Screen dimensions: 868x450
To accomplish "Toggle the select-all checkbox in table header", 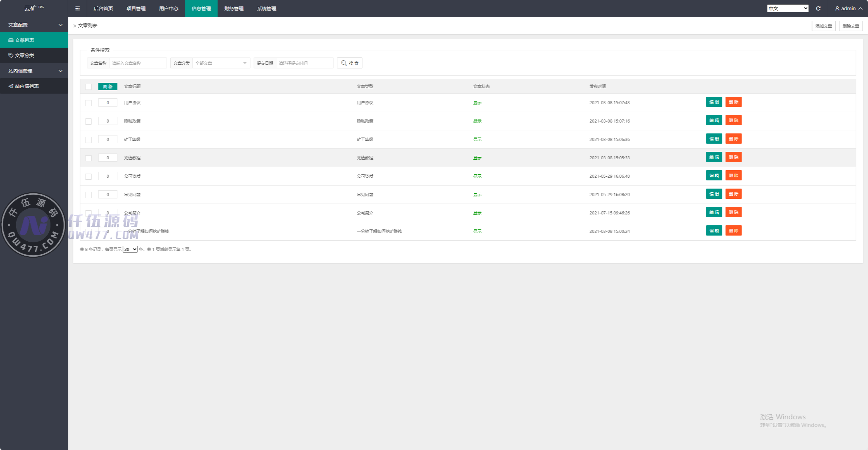I will coord(88,86).
